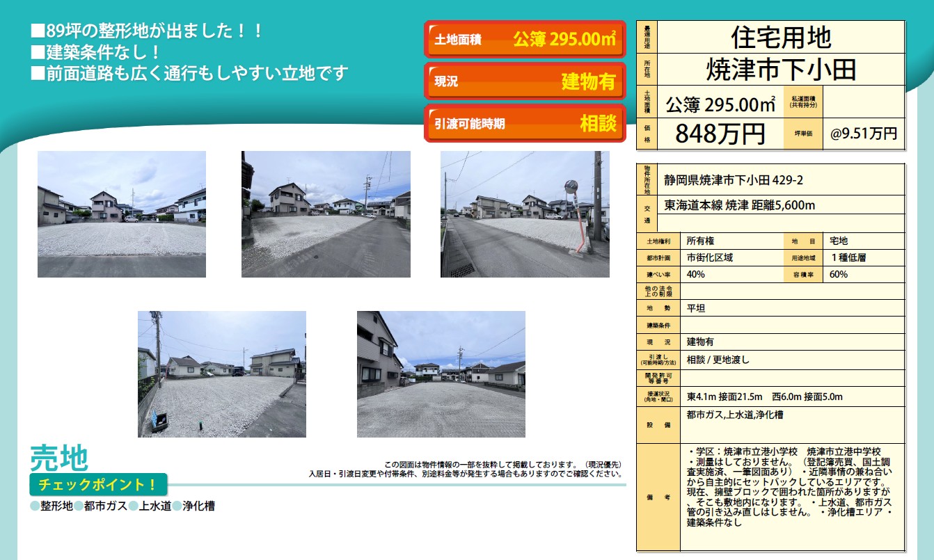
Task: View the photo of gravel lot beside asphalt road
Action: point(326,214)
